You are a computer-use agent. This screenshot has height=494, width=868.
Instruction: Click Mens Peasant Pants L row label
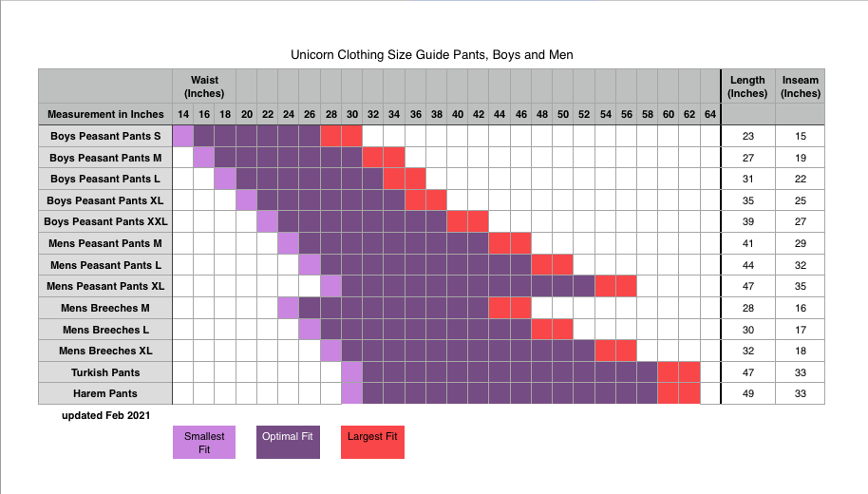[104, 264]
